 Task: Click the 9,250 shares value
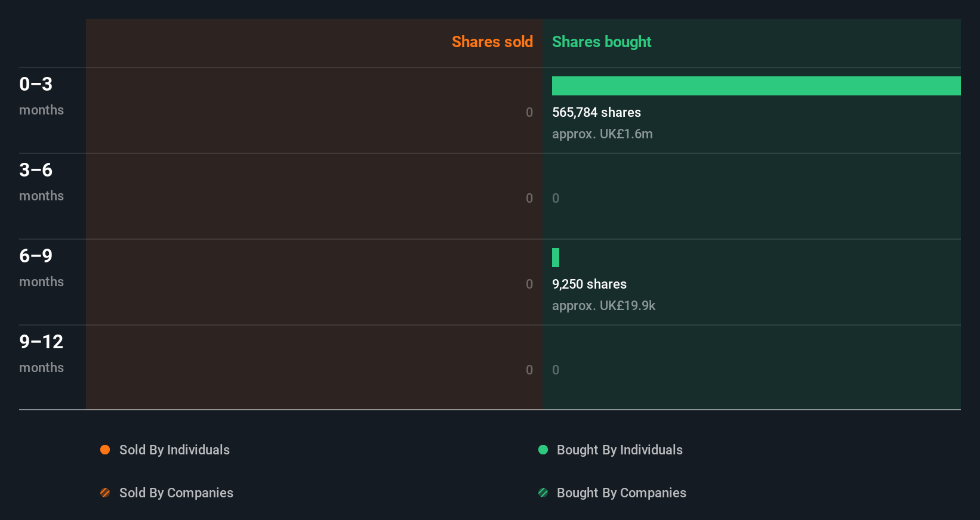589,284
